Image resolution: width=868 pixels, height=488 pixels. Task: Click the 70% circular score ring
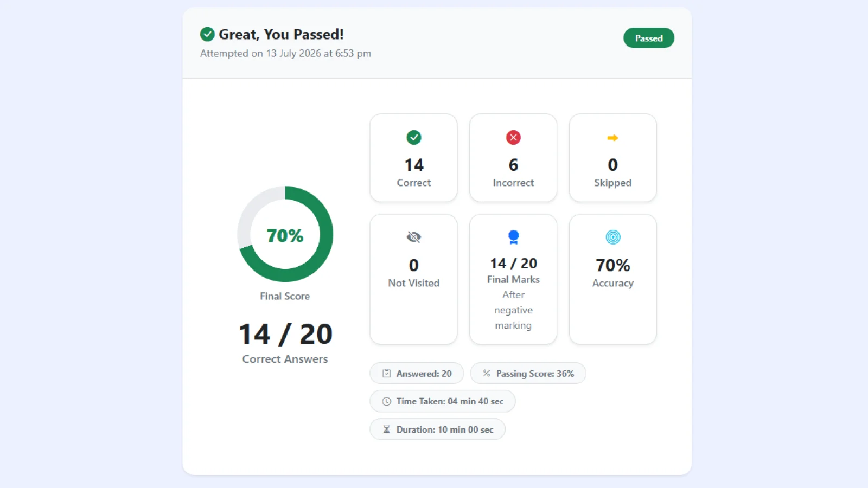[x=285, y=234]
